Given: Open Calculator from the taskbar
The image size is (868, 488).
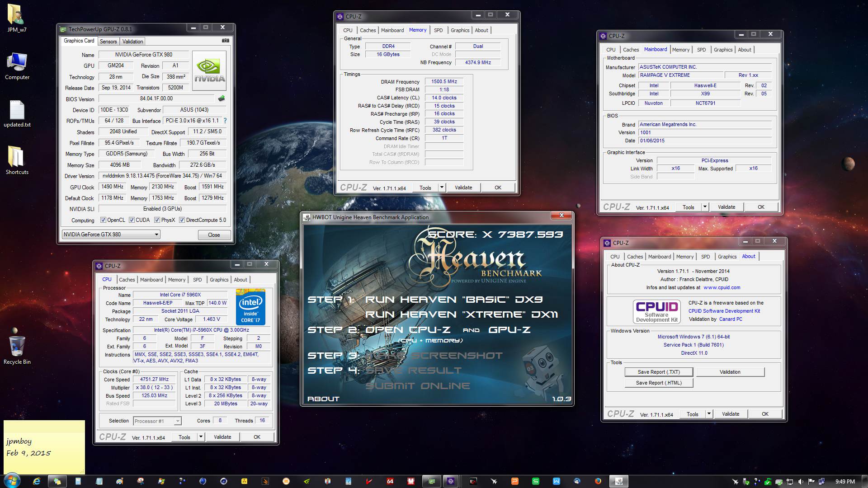Looking at the screenshot, I should tap(78, 481).
